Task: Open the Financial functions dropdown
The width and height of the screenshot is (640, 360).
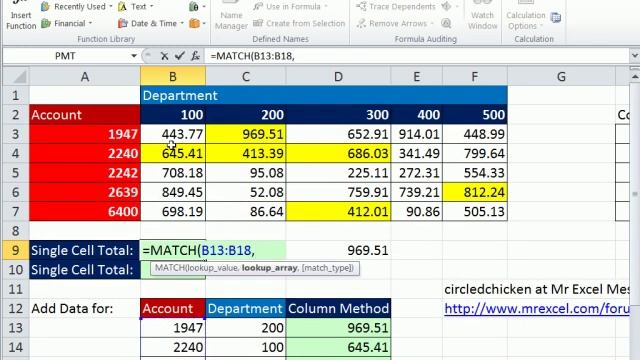Action: 67,23
